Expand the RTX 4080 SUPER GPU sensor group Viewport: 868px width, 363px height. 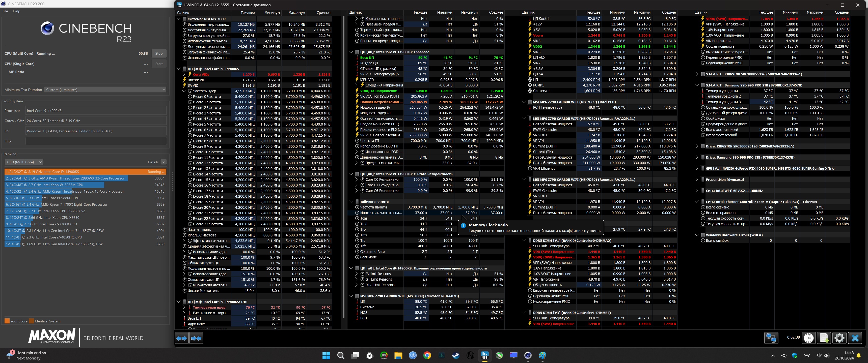(x=696, y=168)
